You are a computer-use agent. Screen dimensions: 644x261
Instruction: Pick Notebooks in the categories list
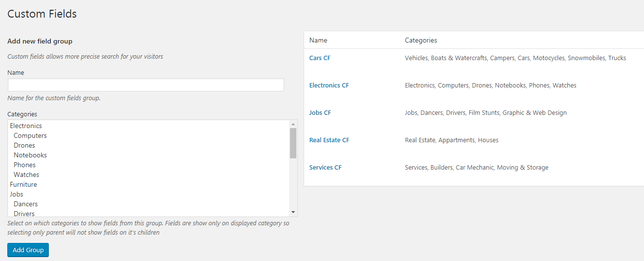30,155
